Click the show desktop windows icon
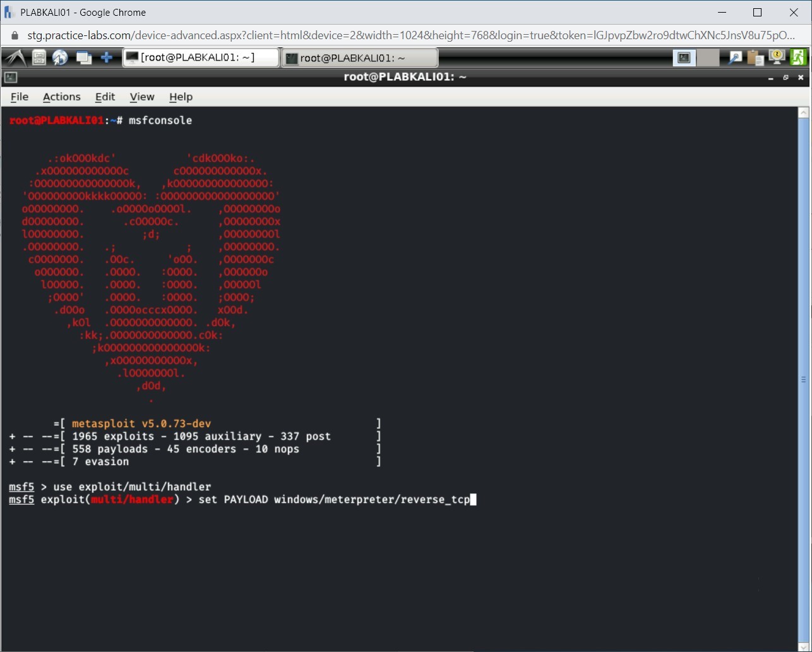 (83, 58)
